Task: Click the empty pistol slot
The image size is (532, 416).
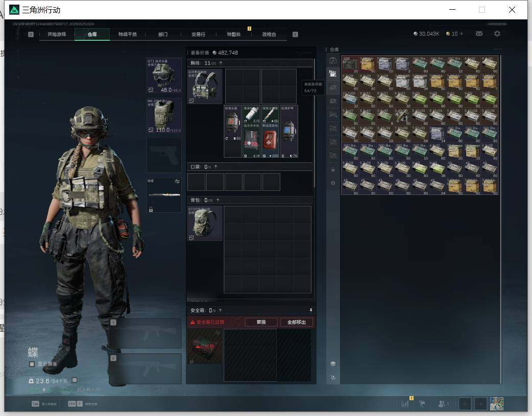Action: click(164, 155)
